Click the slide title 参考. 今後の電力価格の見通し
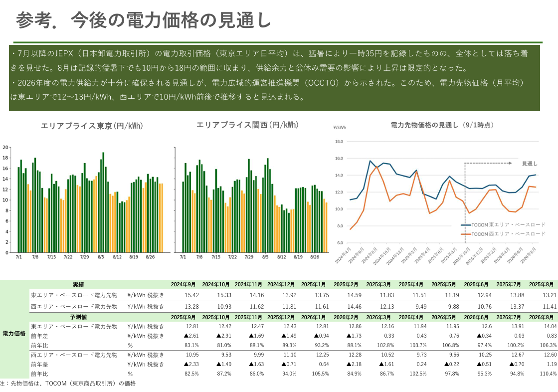This screenshot has width=558, height=392. 144,20
